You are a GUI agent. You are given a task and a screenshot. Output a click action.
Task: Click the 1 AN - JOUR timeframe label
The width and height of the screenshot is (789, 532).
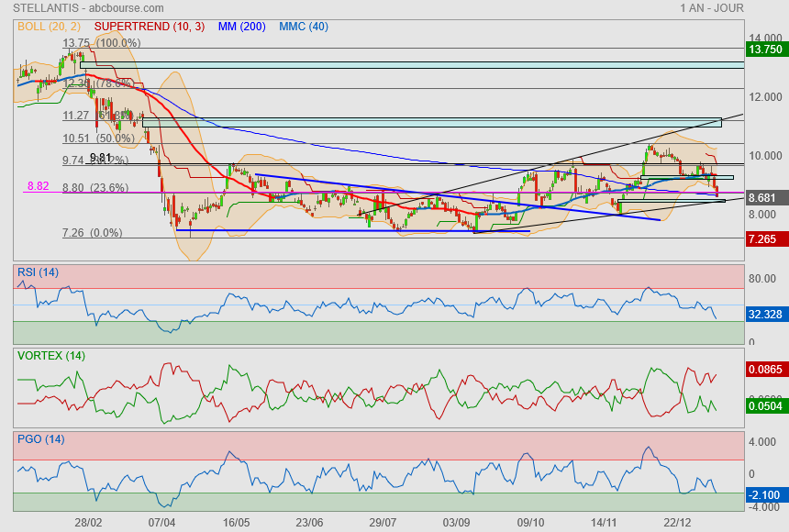tap(712, 8)
